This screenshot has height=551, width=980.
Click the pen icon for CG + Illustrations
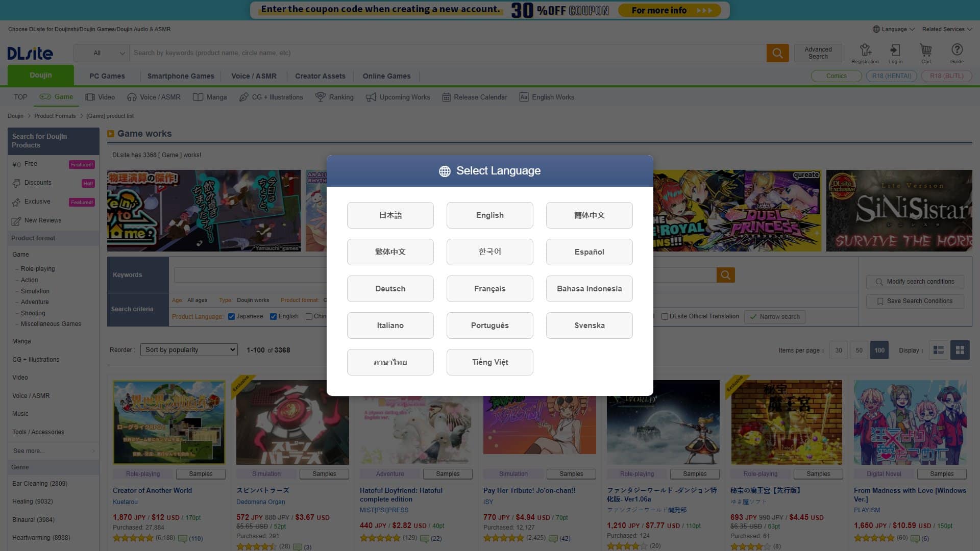click(244, 97)
